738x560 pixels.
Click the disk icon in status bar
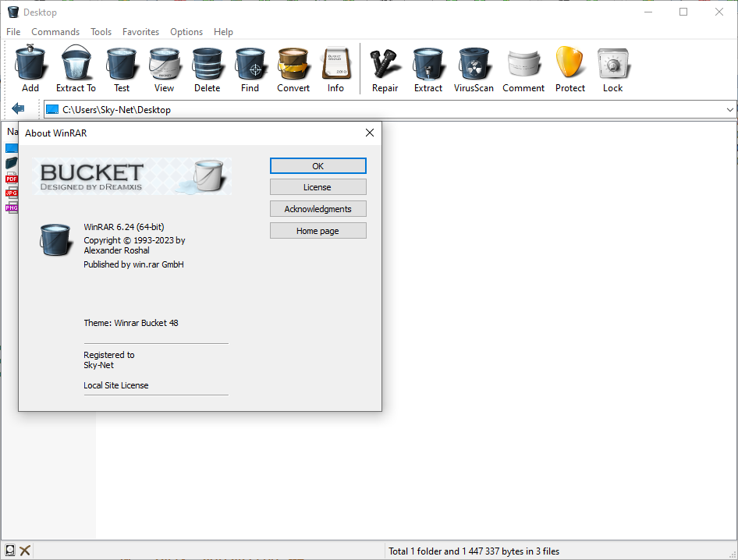pyautogui.click(x=10, y=550)
